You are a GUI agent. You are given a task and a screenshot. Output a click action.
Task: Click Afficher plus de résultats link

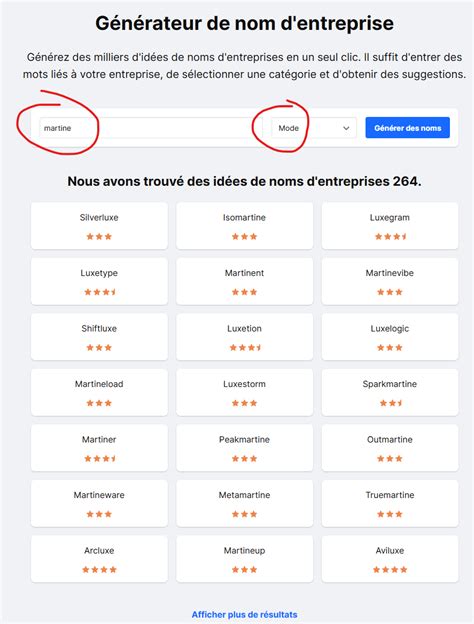coord(244,614)
